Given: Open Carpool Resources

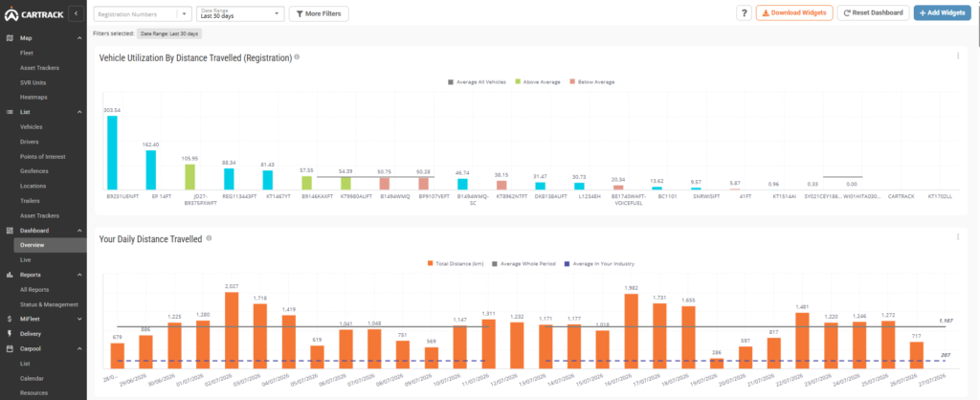Looking at the screenshot, I should pyautogui.click(x=33, y=393).
